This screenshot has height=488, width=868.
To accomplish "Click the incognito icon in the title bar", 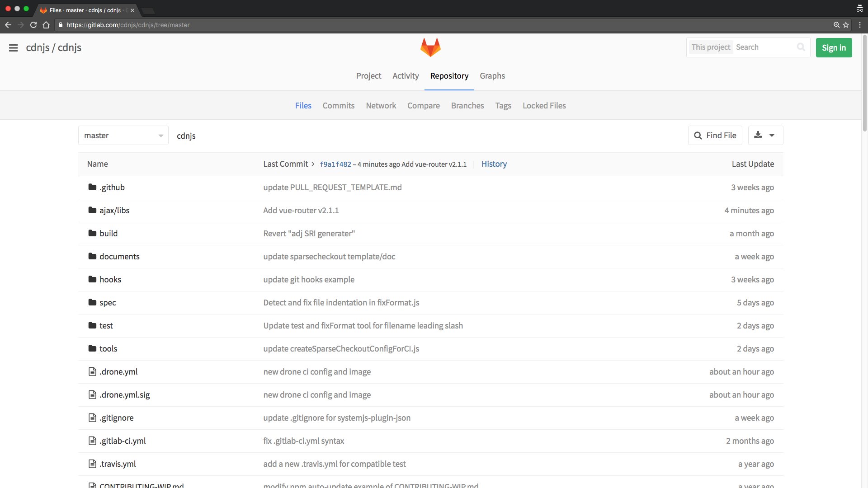I will coord(859,8).
